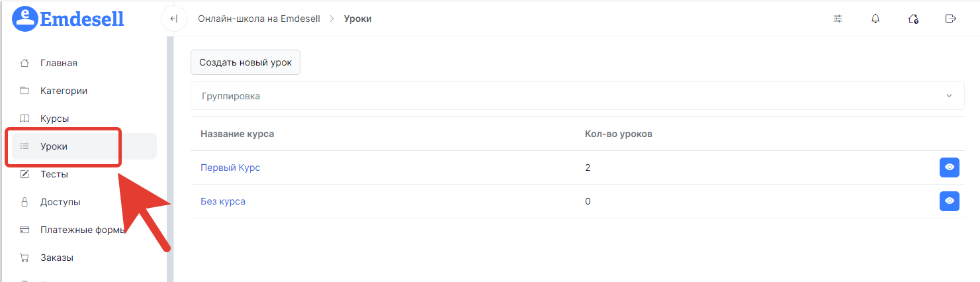980x282 pixels.
Task: Open the settings sliders icon in the header
Action: pyautogui.click(x=838, y=19)
